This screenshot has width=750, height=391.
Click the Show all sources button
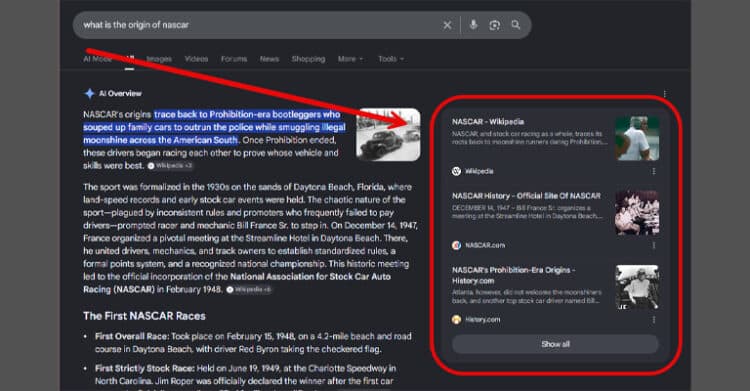[x=555, y=344]
